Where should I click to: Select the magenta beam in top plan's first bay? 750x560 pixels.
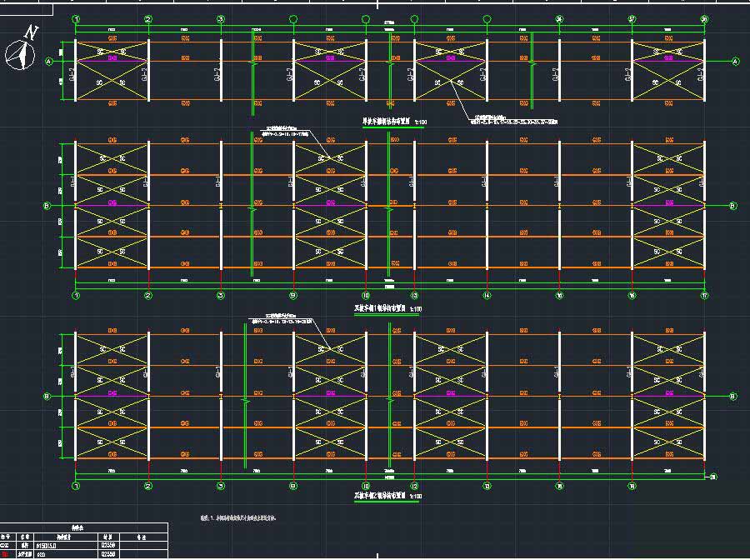tap(112, 61)
